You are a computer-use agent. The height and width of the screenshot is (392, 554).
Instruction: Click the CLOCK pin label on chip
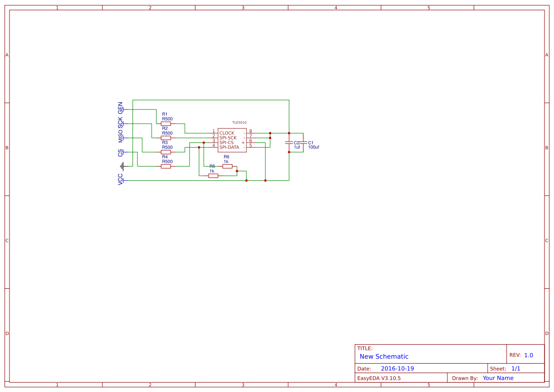(227, 133)
